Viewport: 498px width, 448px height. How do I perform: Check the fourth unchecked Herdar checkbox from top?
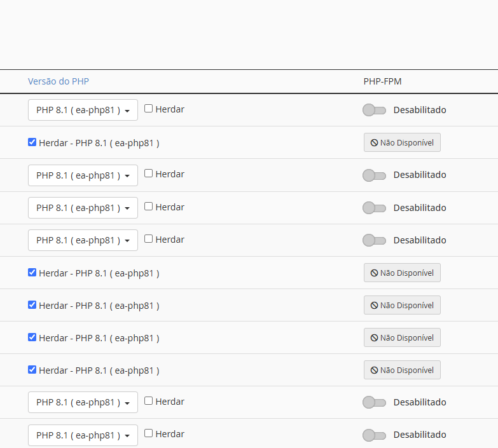[x=148, y=238]
